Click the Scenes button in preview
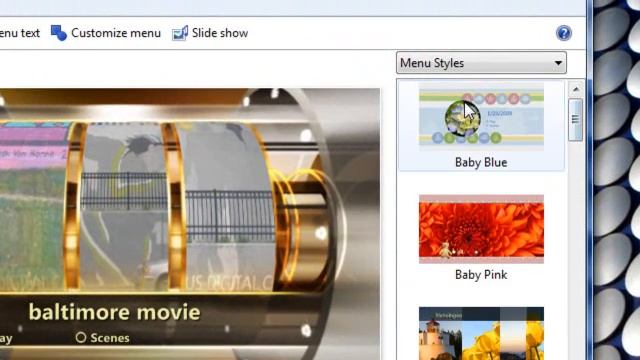 tap(103, 338)
